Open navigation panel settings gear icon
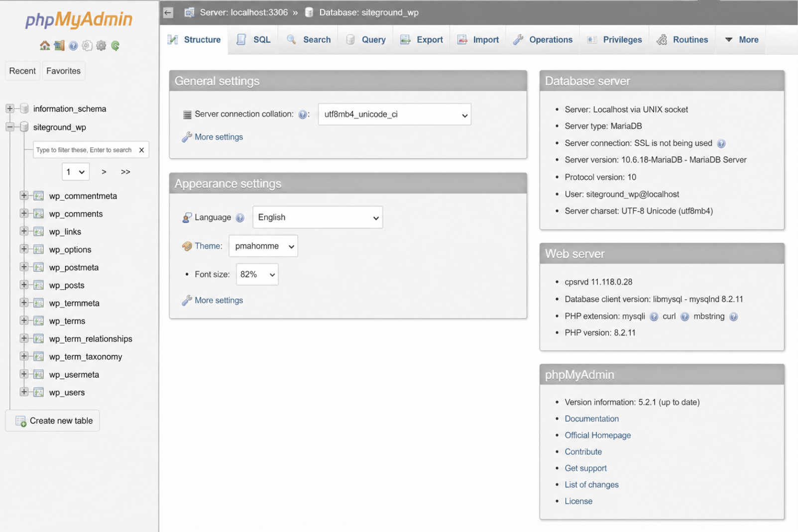 click(101, 46)
